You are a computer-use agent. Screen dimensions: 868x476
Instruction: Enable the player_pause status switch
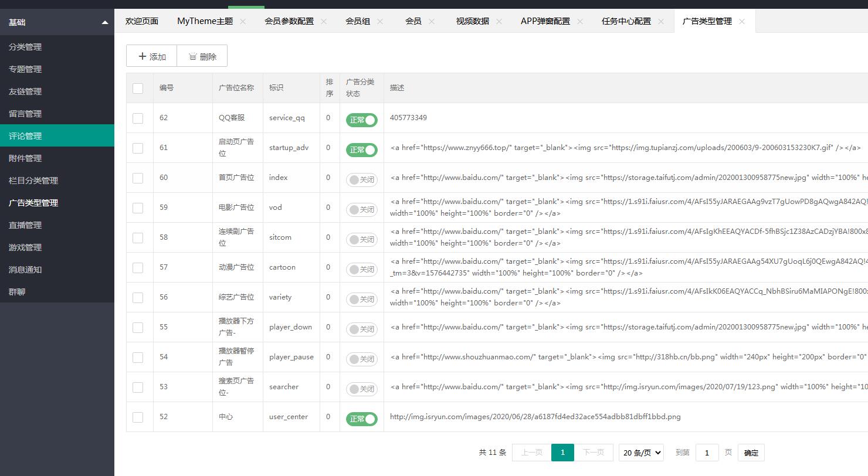tap(361, 359)
